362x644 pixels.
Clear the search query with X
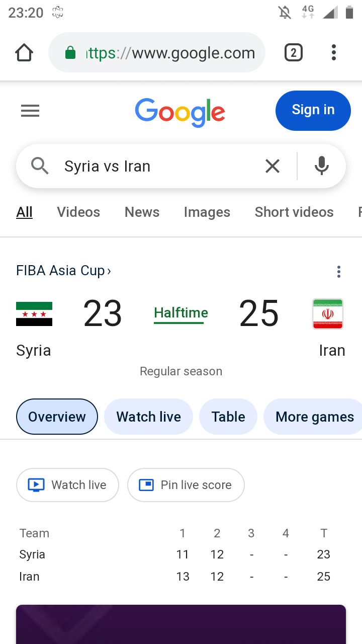click(x=272, y=166)
